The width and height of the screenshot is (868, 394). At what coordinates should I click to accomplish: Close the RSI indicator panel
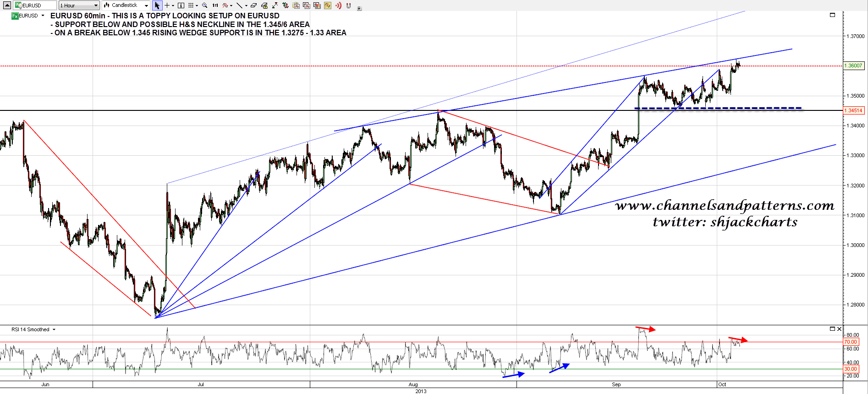839,329
